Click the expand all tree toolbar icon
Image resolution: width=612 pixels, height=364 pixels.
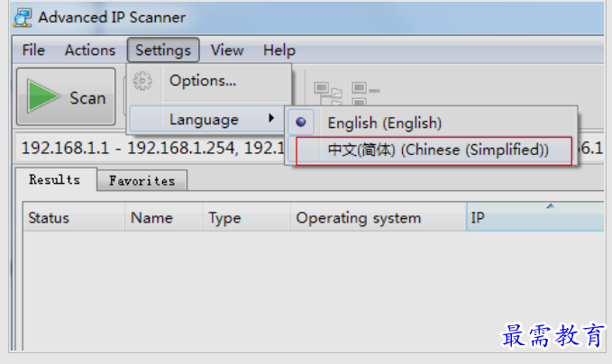[x=328, y=94]
